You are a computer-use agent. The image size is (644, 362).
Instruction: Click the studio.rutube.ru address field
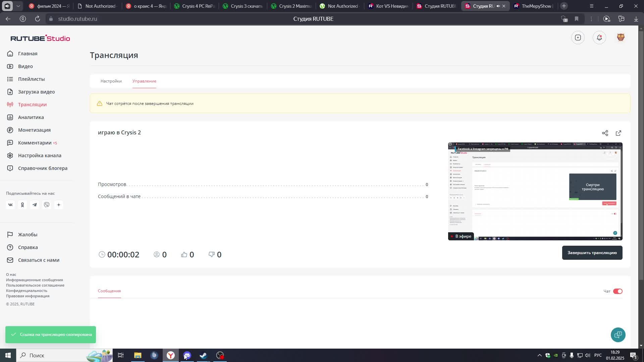(x=77, y=19)
